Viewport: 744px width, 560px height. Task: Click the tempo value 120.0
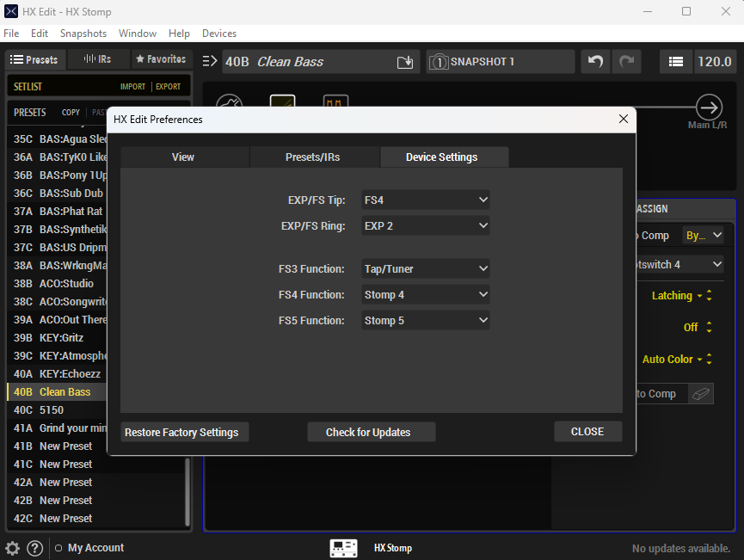715,62
